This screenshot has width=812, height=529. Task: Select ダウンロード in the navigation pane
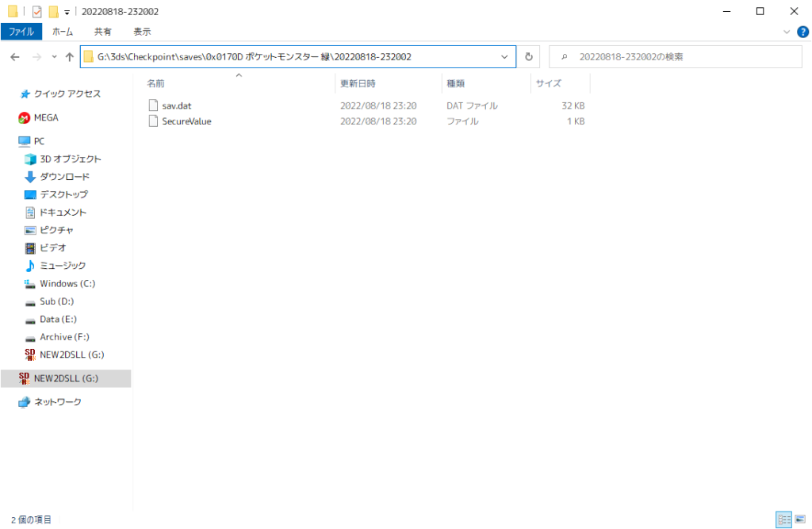pos(65,177)
